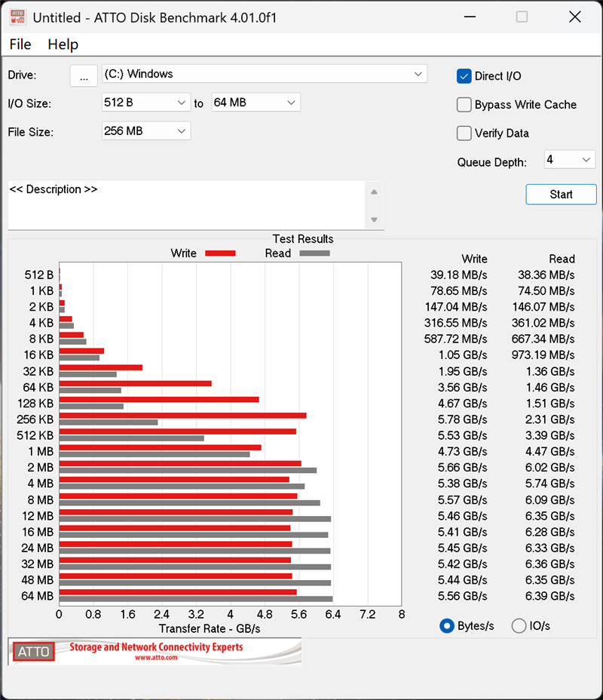Click the Test Results heading
This screenshot has width=603, height=700.
pos(303,239)
